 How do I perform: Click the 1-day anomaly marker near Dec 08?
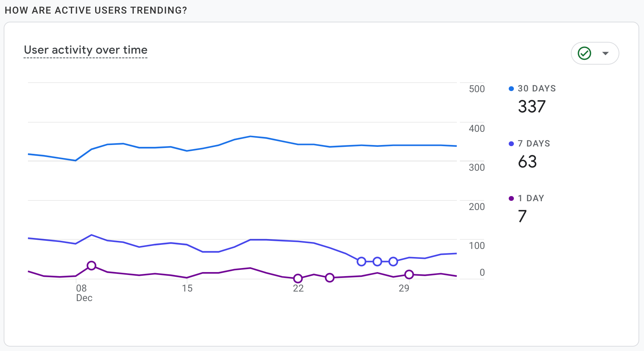coord(92,265)
